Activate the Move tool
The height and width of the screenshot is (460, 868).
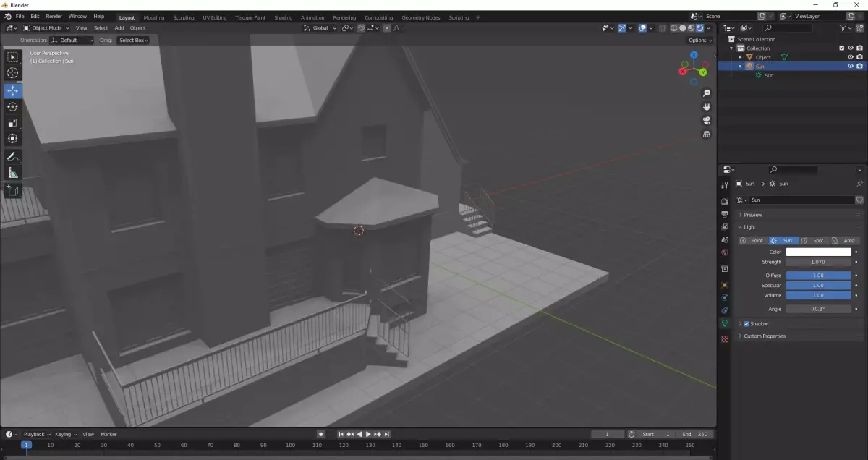point(13,91)
